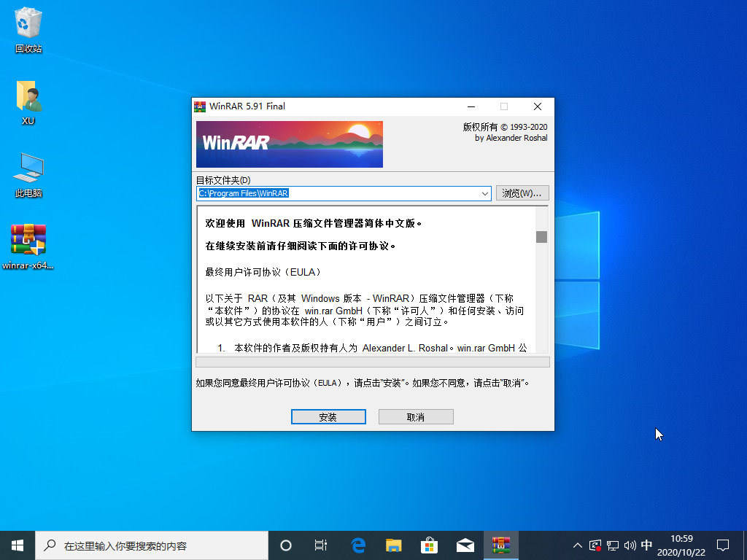747x560 pixels.
Task: Click 安装 to install WinRAR
Action: click(x=328, y=416)
